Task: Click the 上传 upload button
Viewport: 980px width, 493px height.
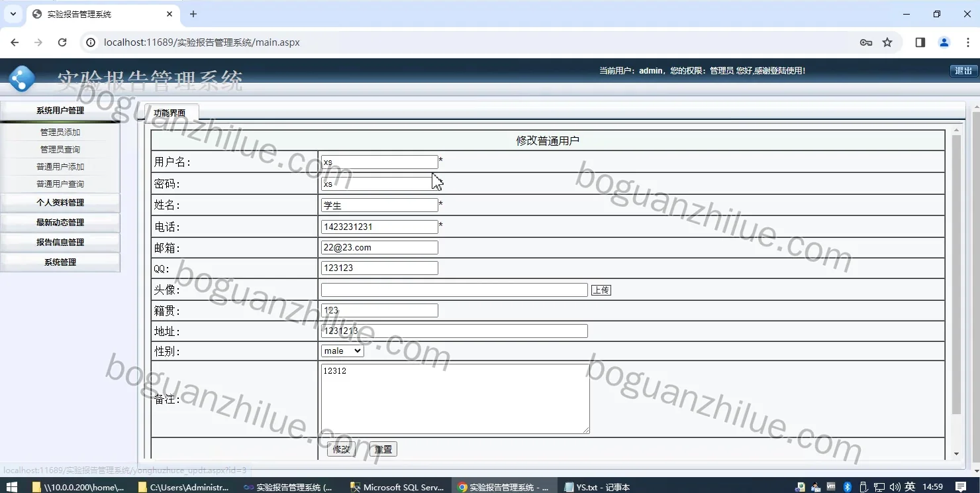Action: click(x=601, y=290)
